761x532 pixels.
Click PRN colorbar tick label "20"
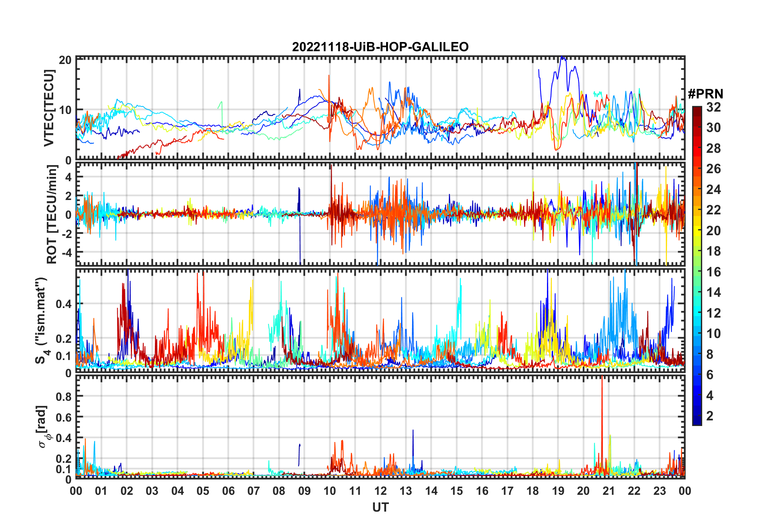pos(713,231)
